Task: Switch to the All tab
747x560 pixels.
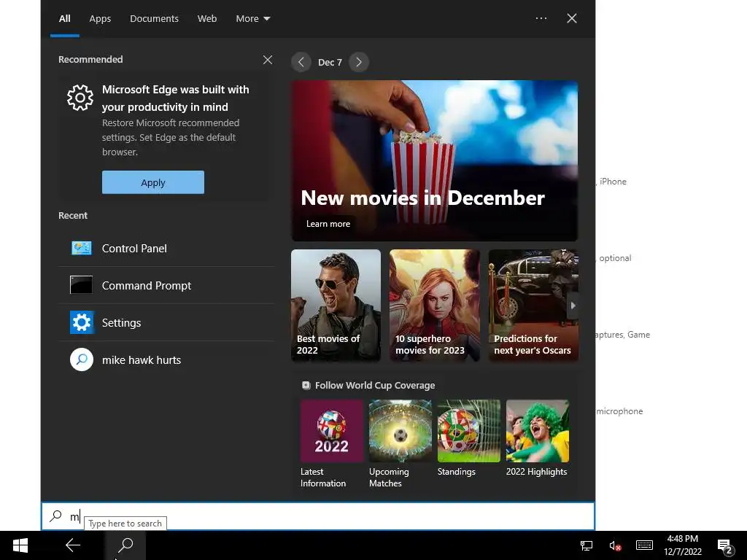Action: (65, 18)
